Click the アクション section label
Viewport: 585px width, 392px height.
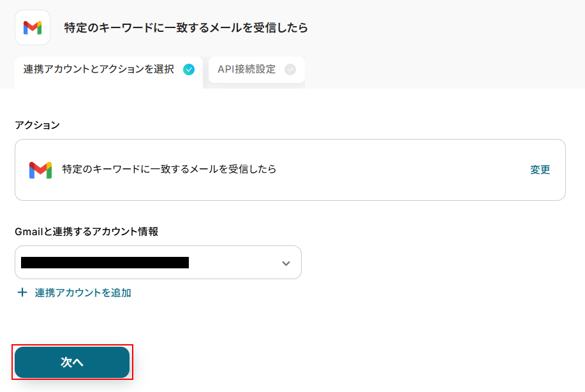[37, 125]
